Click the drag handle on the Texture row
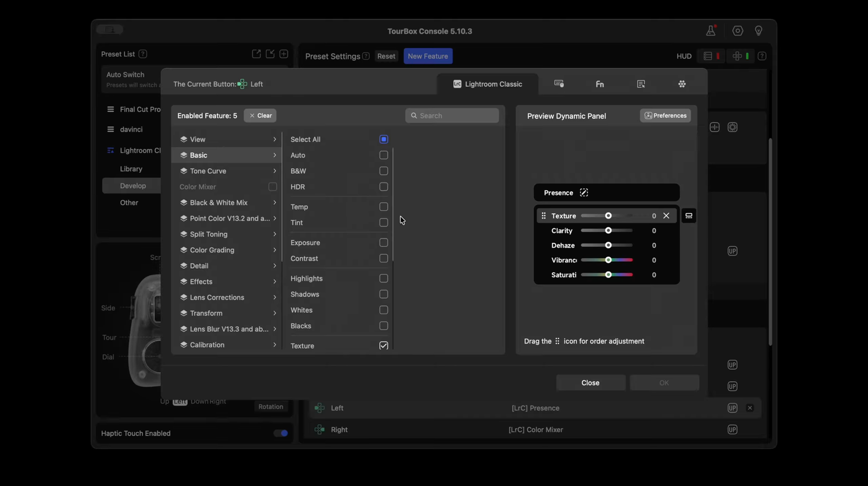The height and width of the screenshot is (486, 868). tap(543, 215)
